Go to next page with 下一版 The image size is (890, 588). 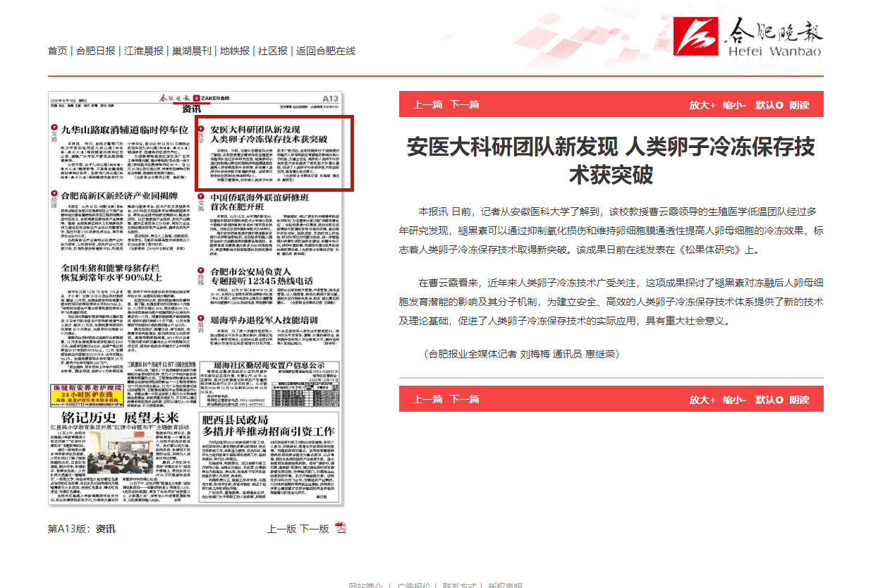click(x=315, y=529)
